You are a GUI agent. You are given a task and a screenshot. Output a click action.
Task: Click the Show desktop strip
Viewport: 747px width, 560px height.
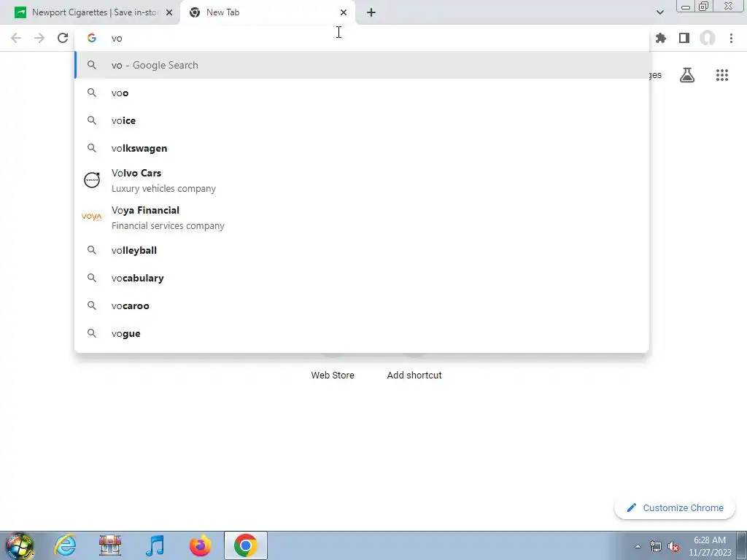pyautogui.click(x=742, y=545)
